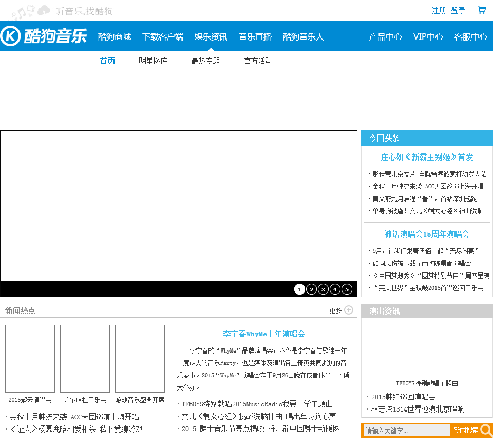Click the TFBOYS特别献唱主题曲 image

pyautogui.click(x=427, y=351)
